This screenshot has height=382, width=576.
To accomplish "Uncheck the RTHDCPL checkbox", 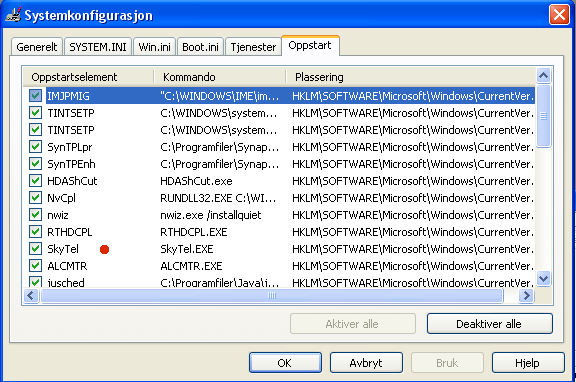I will coord(35,232).
